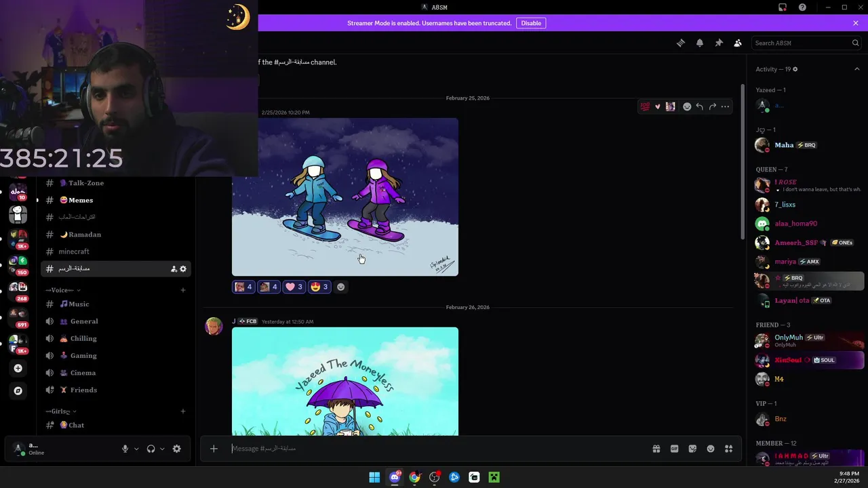This screenshot has height=488, width=868.
Task: Open the GIF picker
Action: coord(674,449)
